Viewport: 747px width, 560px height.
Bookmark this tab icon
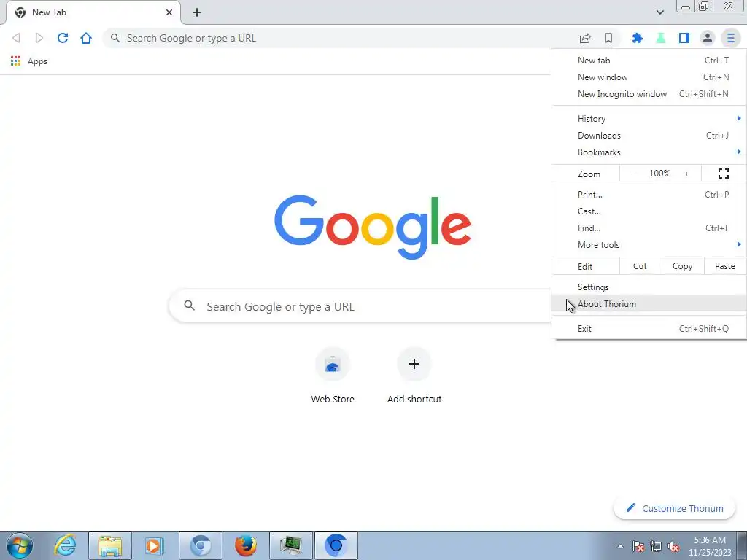(608, 38)
